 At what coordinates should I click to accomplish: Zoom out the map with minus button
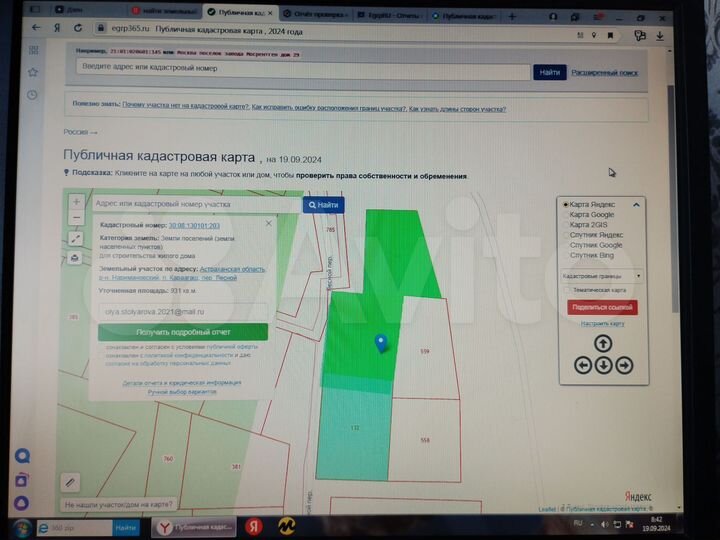pos(76,217)
